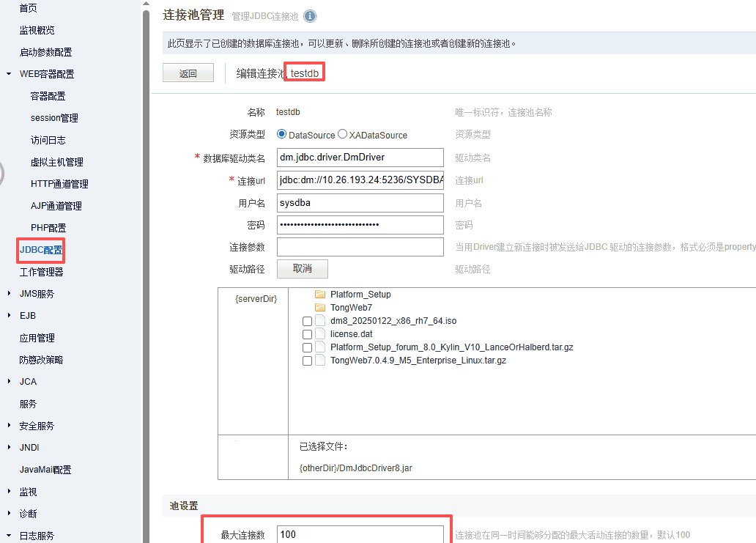The image size is (756, 543).
Task: Expand the JMS服务 menu section
Action: 9,294
